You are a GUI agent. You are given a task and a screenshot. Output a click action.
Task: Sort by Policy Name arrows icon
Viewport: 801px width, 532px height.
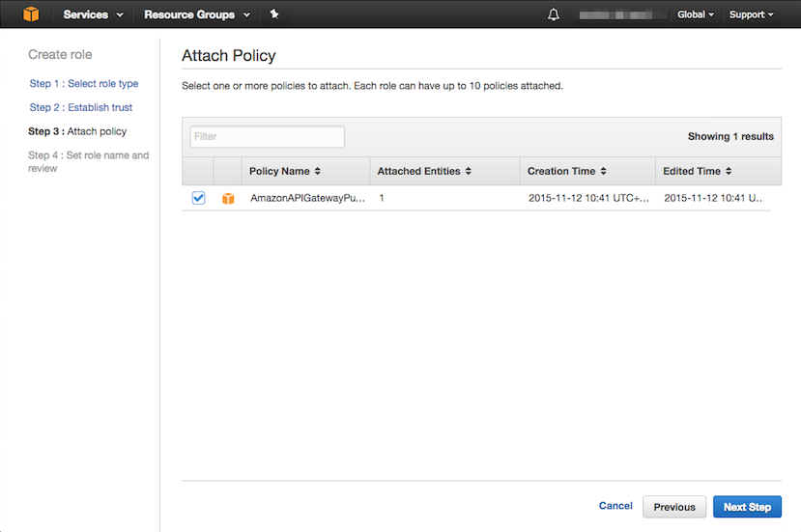coord(318,171)
